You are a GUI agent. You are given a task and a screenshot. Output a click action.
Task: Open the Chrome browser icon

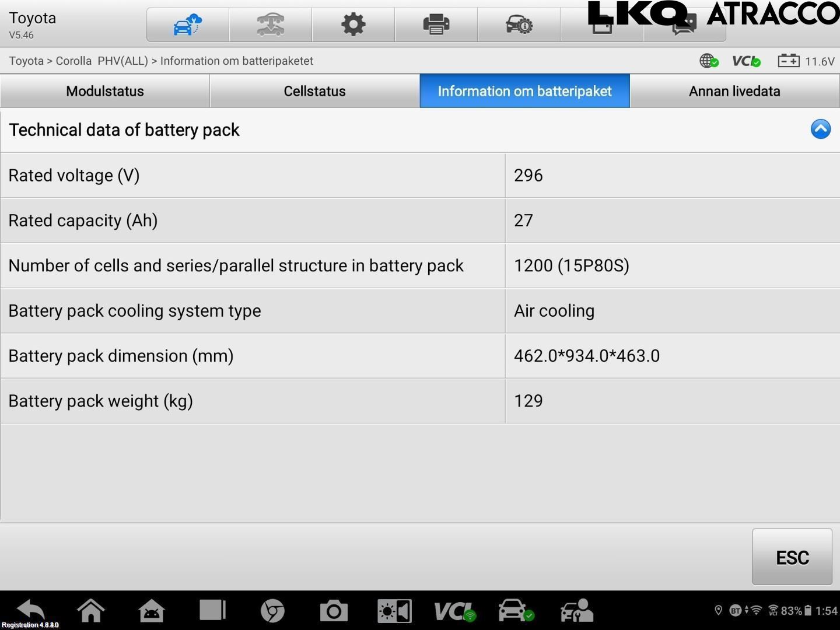pyautogui.click(x=272, y=611)
